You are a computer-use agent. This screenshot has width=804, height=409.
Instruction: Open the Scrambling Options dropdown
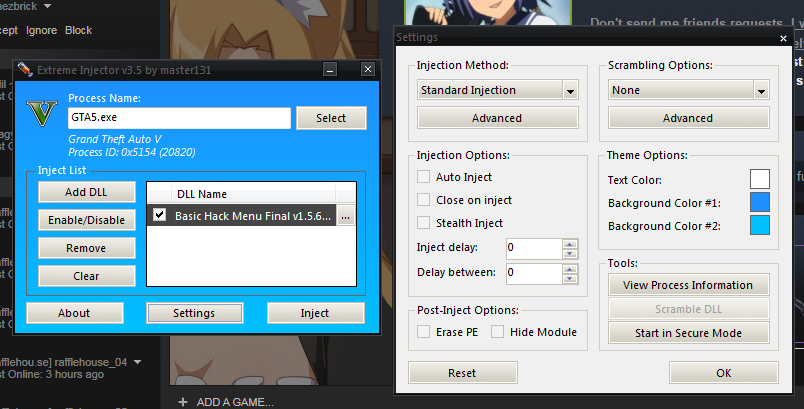(x=761, y=91)
